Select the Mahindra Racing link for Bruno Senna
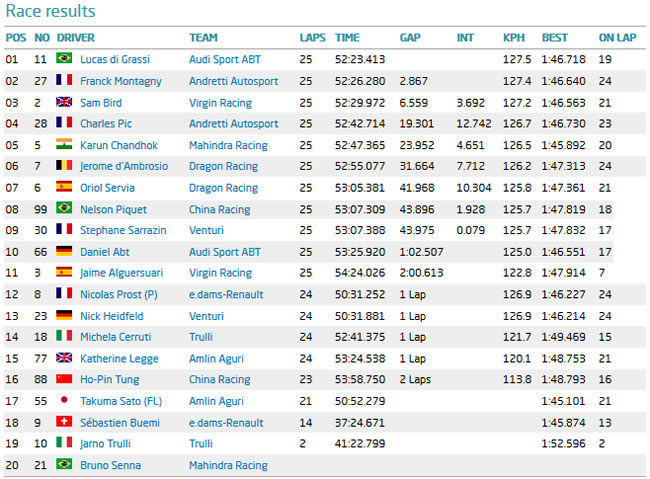The height and width of the screenshot is (479, 650). (228, 465)
